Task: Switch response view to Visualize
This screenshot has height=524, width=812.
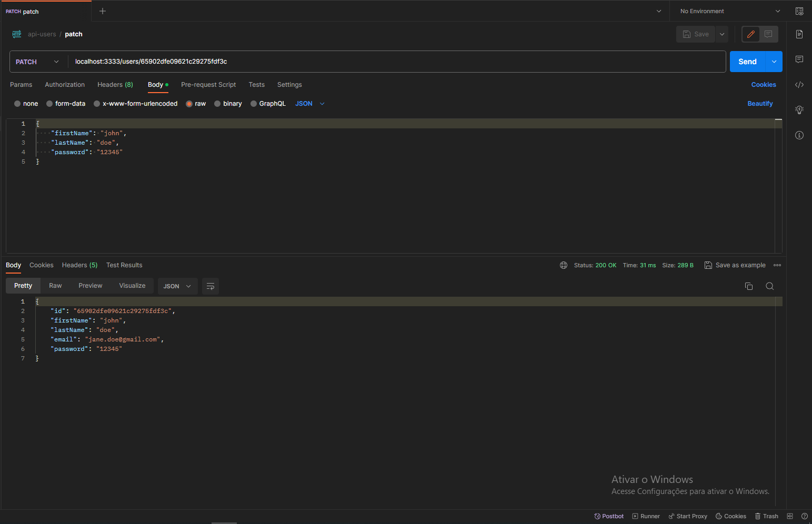Action: pyautogui.click(x=132, y=286)
